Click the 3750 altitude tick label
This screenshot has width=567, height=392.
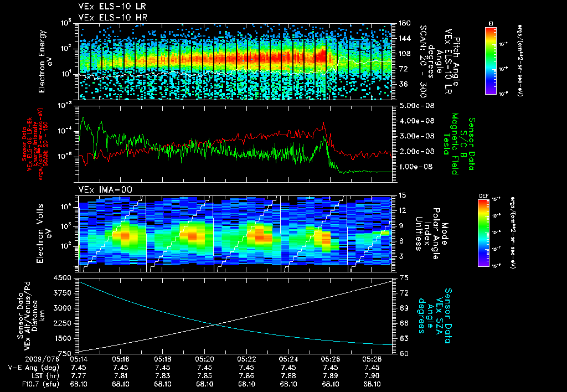tap(63, 293)
